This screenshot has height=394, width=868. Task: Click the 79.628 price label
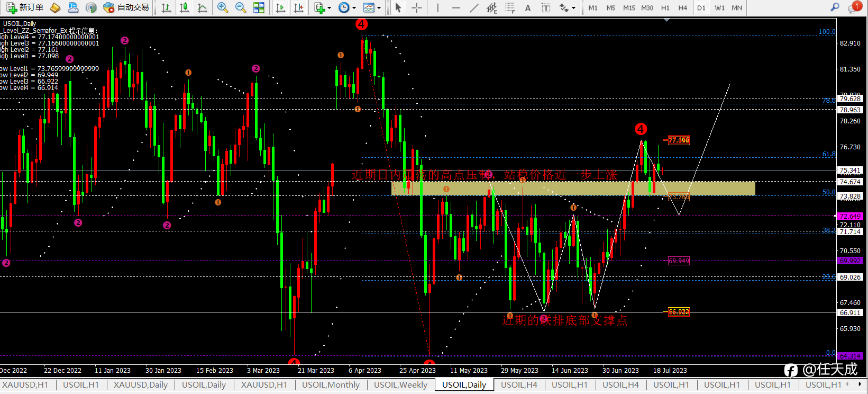tap(850, 99)
